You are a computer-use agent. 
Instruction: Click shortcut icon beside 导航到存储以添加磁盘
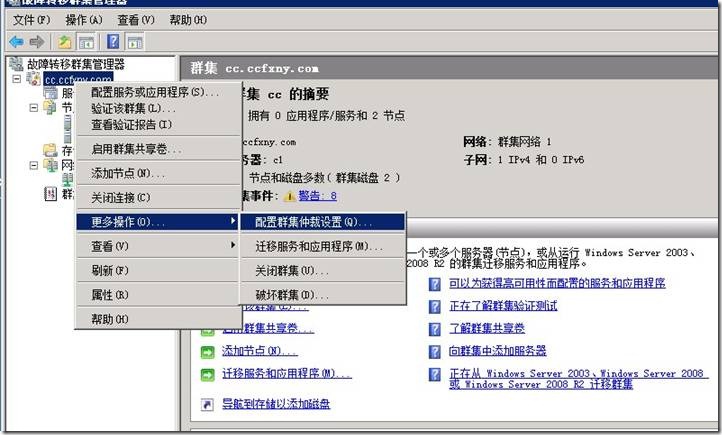pyautogui.click(x=207, y=405)
